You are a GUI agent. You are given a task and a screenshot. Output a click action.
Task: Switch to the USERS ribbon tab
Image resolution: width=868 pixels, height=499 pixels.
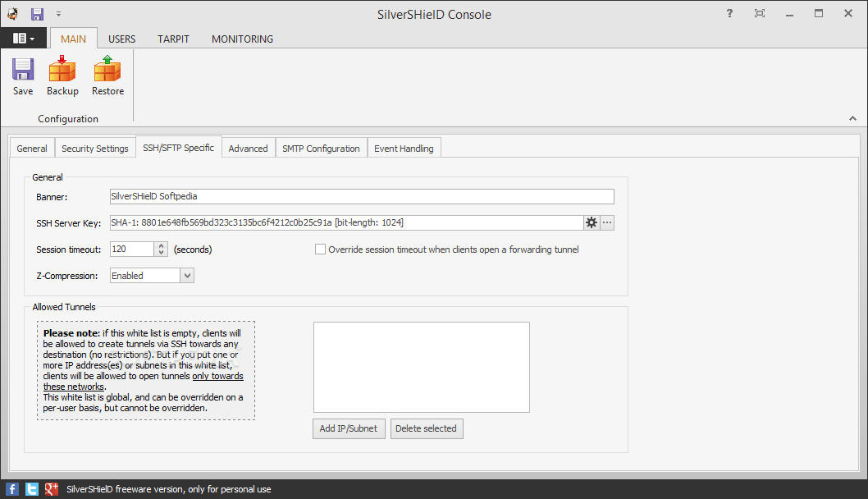pyautogui.click(x=121, y=39)
